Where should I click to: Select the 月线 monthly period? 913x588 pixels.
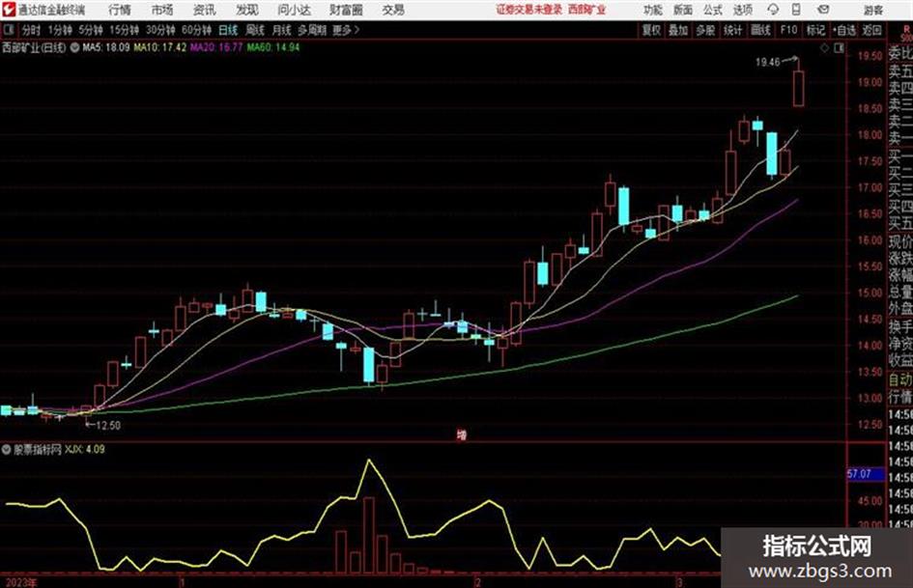click(x=282, y=30)
